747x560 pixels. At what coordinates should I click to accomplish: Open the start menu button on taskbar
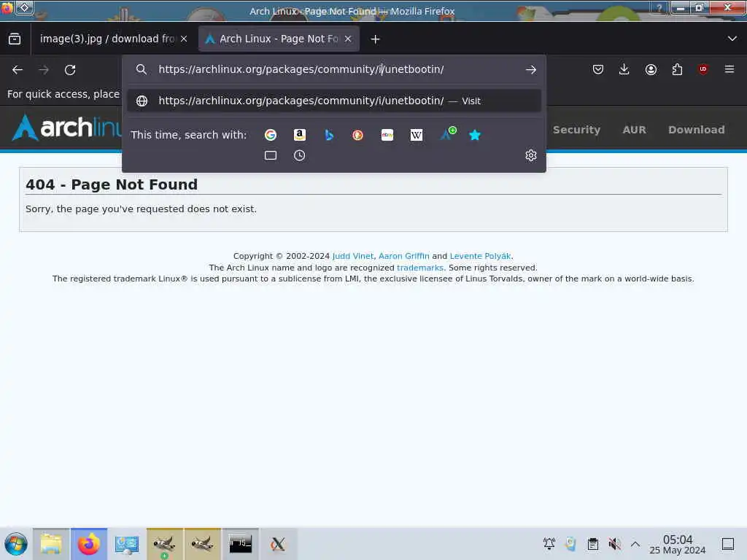click(16, 544)
